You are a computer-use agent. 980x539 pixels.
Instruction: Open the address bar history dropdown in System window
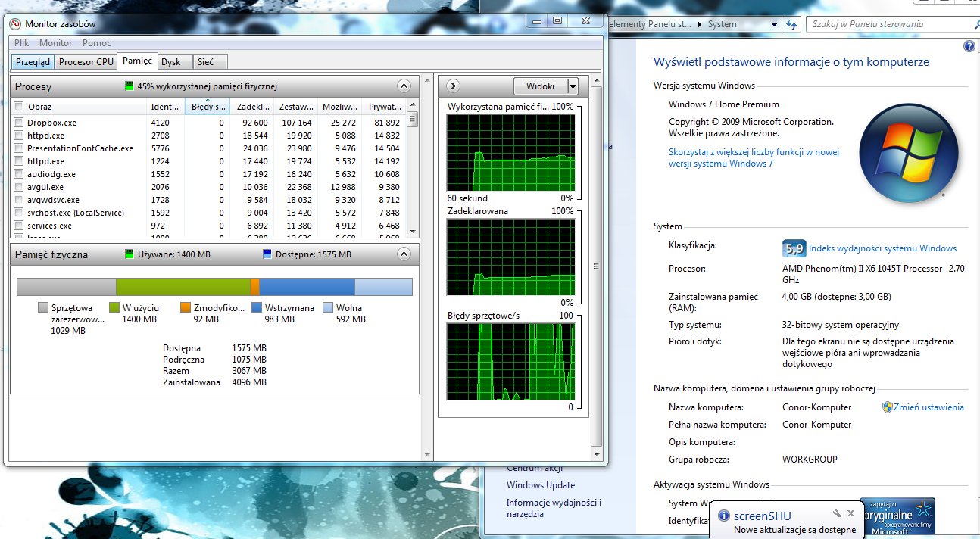[x=774, y=24]
